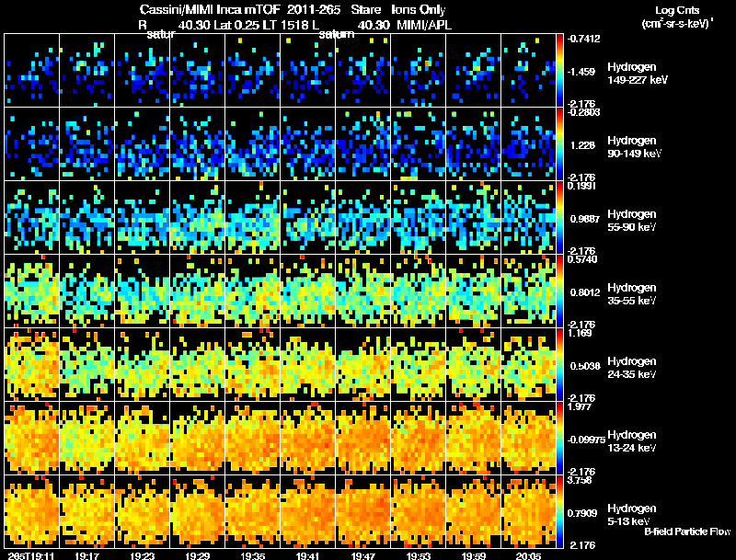Screen dimensions: 736x560
Task: Select the 'Hydrogen 35-55 keV' label
Action: (632, 294)
